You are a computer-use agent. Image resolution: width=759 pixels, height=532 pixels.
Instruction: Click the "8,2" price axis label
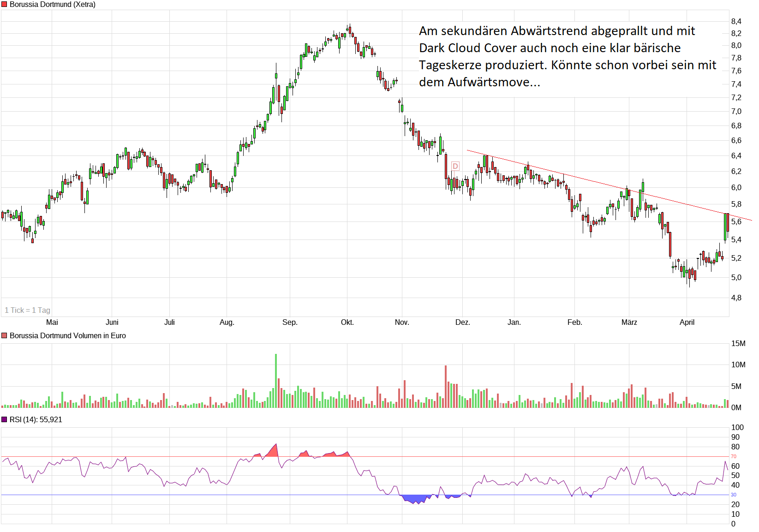pyautogui.click(x=736, y=34)
